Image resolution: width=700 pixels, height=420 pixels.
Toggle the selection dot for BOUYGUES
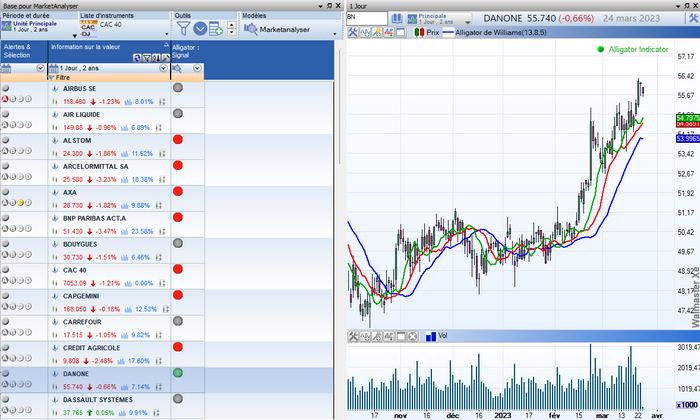[x=5, y=243]
